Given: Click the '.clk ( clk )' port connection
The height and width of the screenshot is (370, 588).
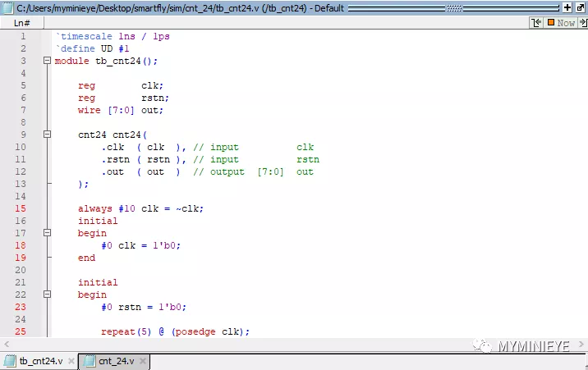Looking at the screenshot, I should point(141,147).
